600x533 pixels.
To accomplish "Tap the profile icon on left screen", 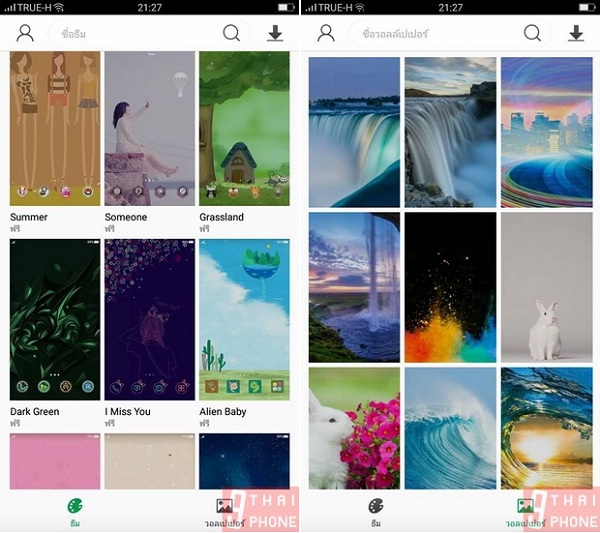I will (x=25, y=33).
